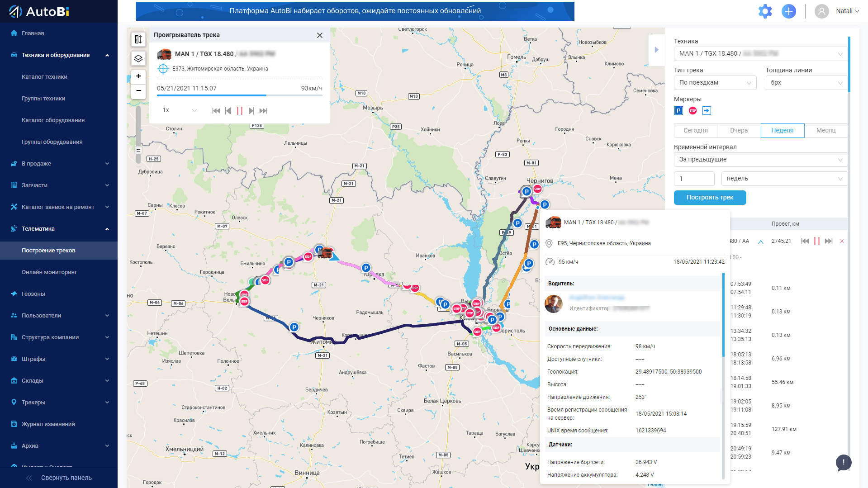868x488 pixels.
Task: Expand В продаже section
Action: pos(59,164)
